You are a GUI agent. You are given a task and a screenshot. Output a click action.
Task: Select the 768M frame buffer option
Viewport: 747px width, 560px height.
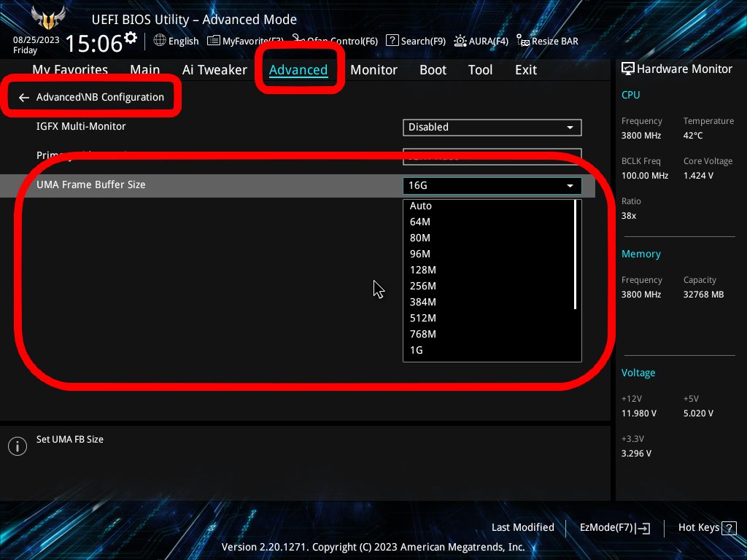point(422,334)
